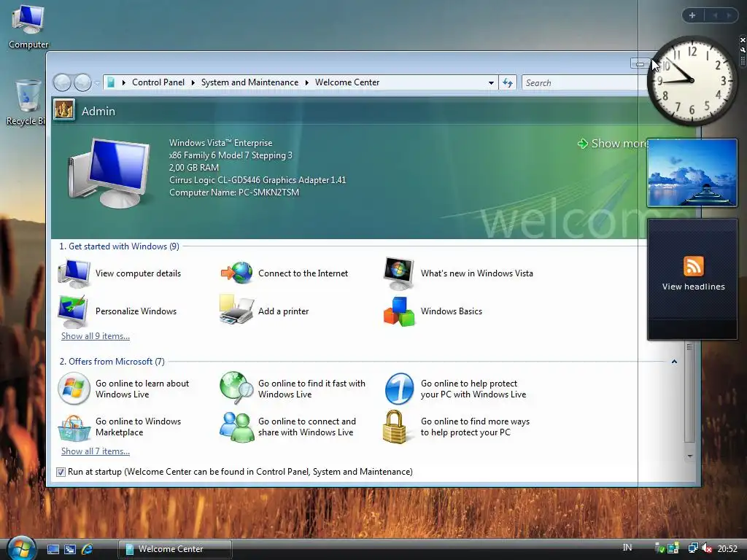Click the Windows Marketplace basket icon
747x560 pixels.
coord(74,427)
